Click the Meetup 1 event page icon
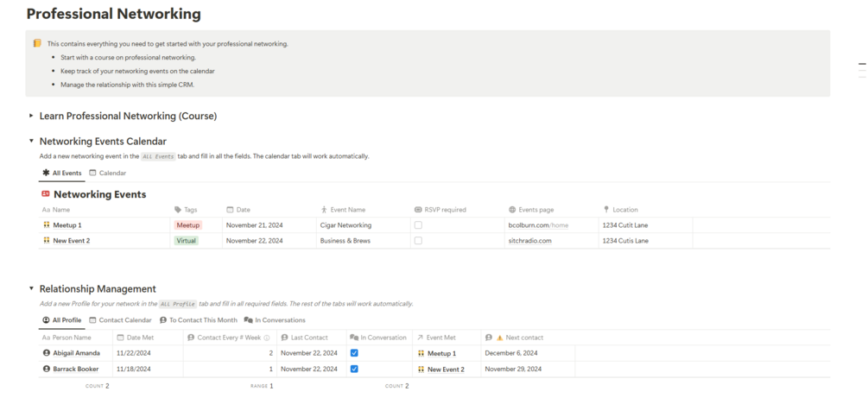 [47, 225]
